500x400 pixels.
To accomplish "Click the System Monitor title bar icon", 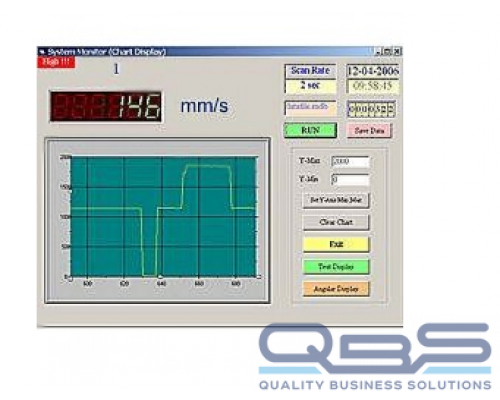I will pos(42,52).
